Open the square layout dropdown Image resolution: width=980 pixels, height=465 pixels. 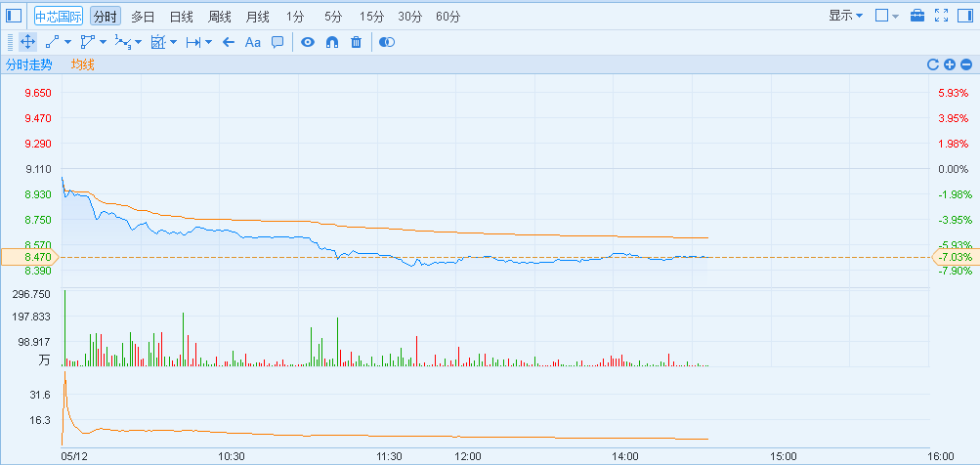[887, 16]
